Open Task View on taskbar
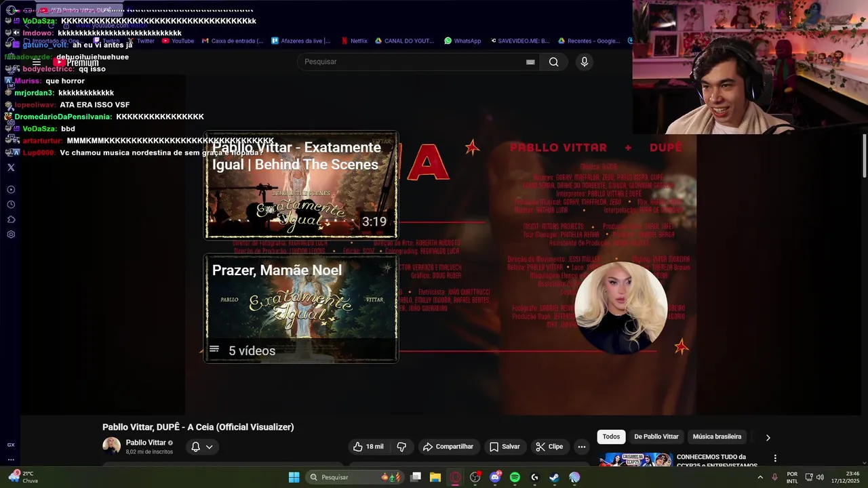The image size is (868, 488). [416, 477]
